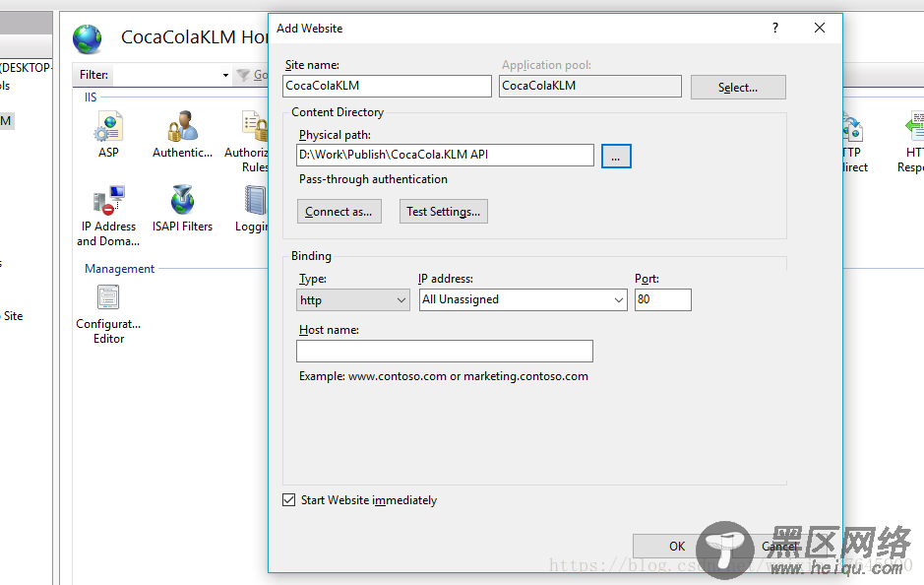The height and width of the screenshot is (585, 924).
Task: Click into the Site name field
Action: (387, 86)
